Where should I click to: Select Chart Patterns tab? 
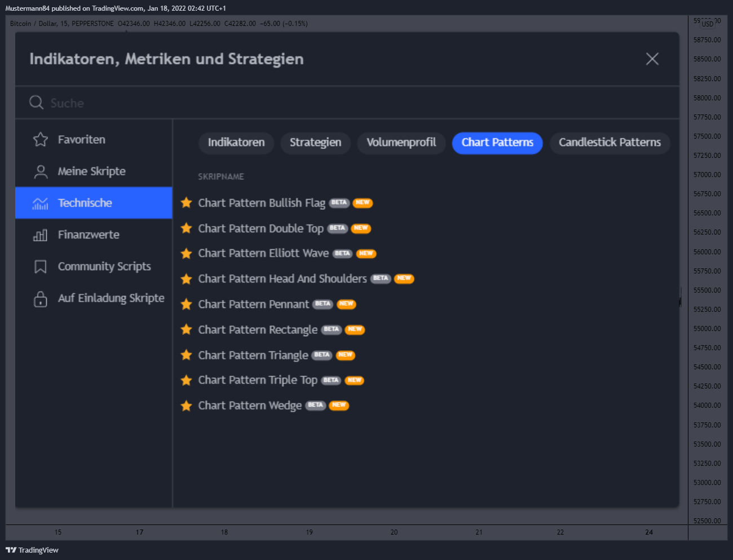(x=497, y=143)
